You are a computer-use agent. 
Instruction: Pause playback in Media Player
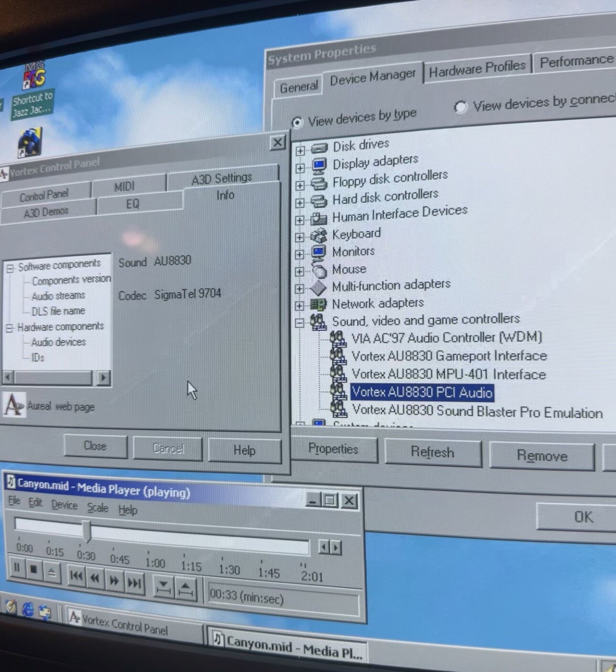click(17, 567)
